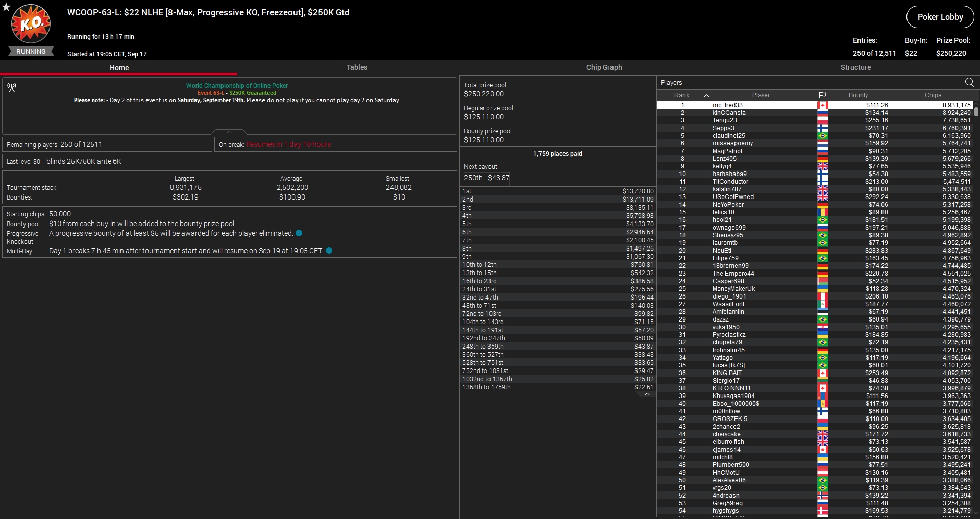Click the Canada flag for mc_fred33
Screen dimensions: 980x519
822,105
